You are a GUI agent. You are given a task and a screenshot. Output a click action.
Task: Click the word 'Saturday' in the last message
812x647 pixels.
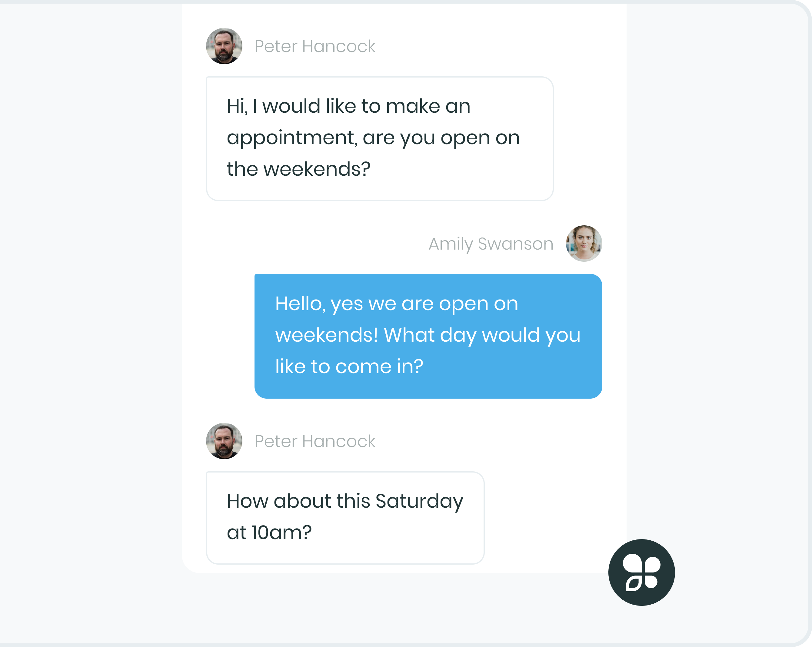point(419,502)
